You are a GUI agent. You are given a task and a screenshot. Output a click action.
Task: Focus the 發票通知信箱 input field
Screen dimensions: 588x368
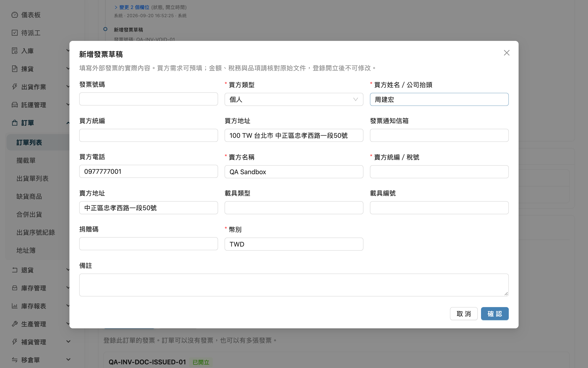coord(439,135)
